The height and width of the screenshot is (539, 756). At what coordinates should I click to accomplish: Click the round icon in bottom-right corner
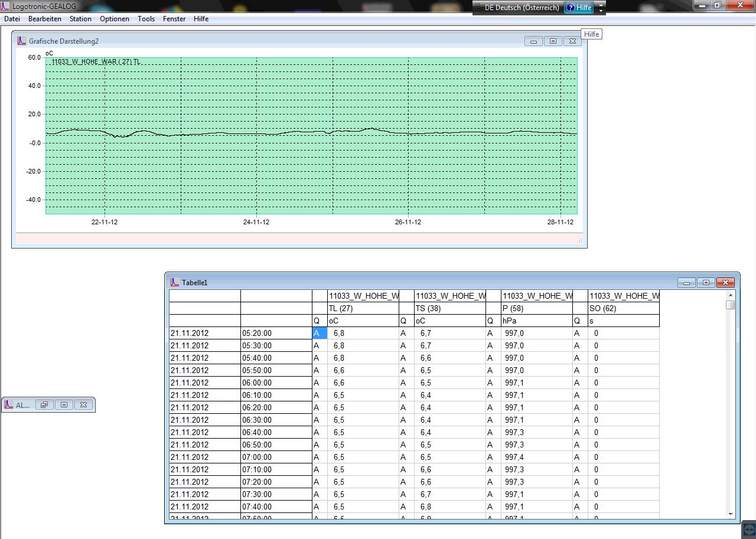coord(748,529)
